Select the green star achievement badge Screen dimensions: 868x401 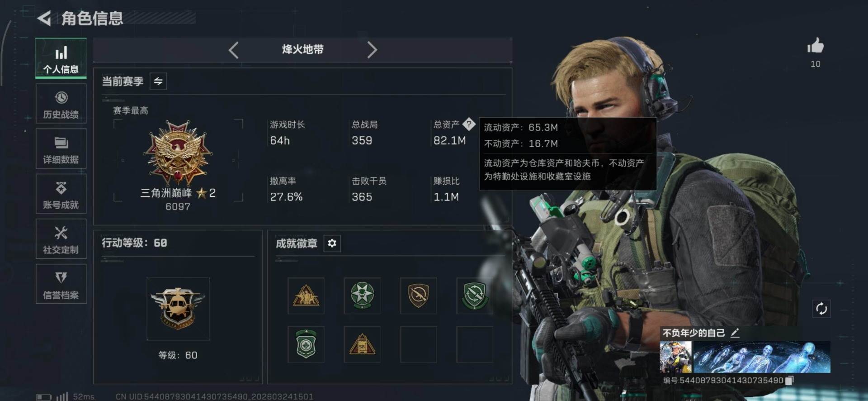point(362,296)
